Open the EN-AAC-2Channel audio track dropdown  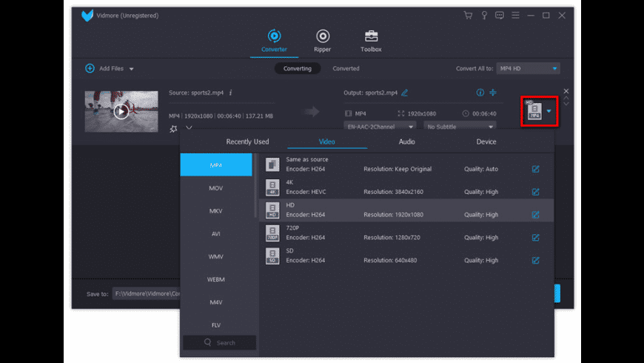pos(380,127)
